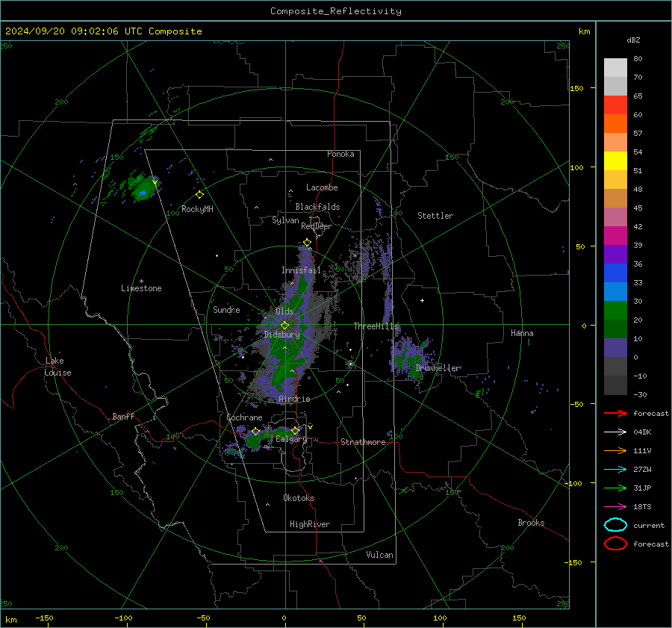Click the yellow diamond marker at radar center near Olds

[284, 326]
